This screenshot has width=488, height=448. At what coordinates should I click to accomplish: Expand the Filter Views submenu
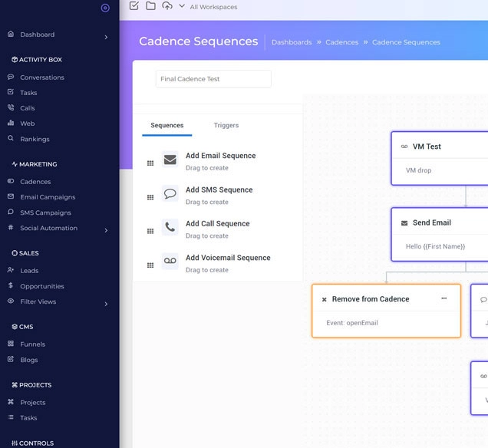106,304
